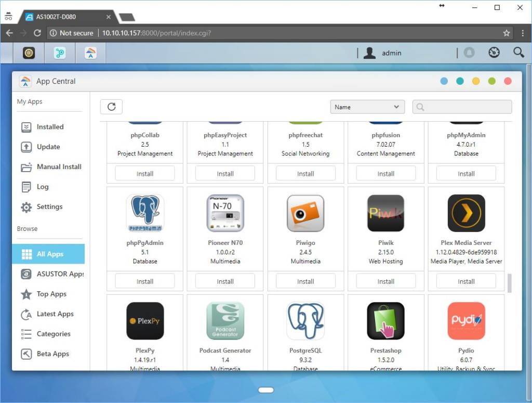Close the AS1002T-D080 browser tab
This screenshot has height=403, width=532.
click(109, 17)
